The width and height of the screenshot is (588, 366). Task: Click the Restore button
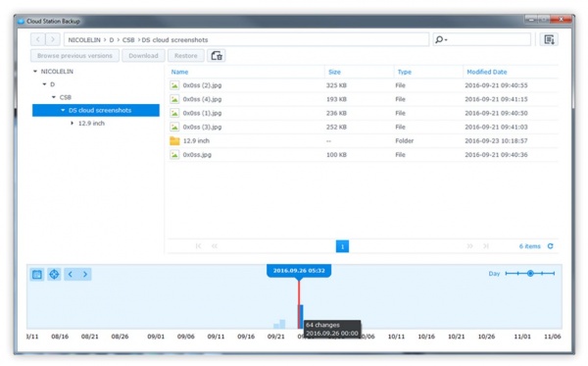click(185, 56)
